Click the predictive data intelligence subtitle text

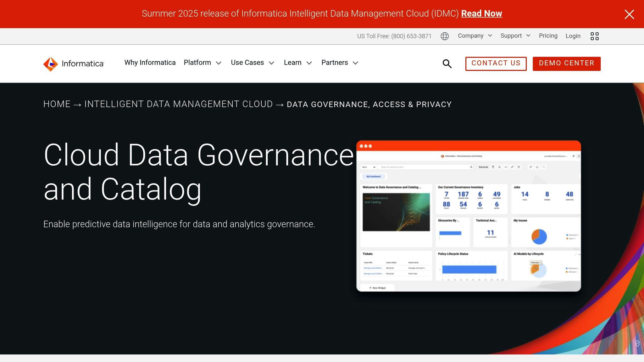tap(179, 224)
